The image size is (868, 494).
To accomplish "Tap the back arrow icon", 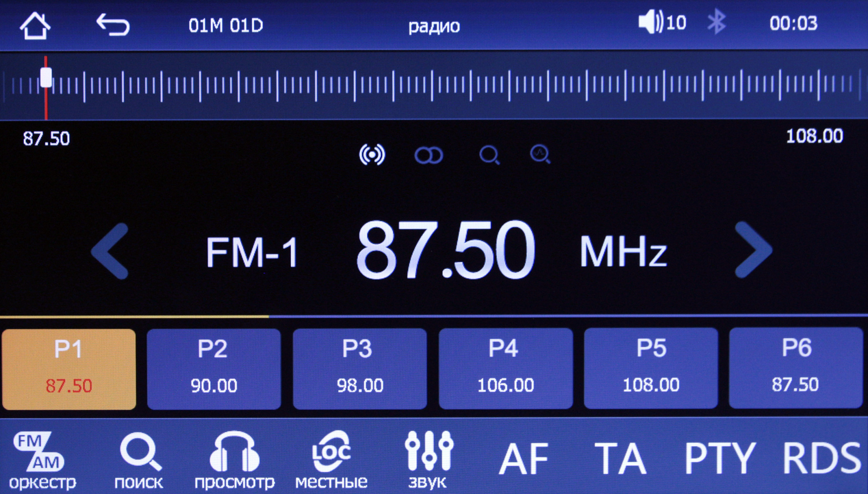I will (x=113, y=24).
